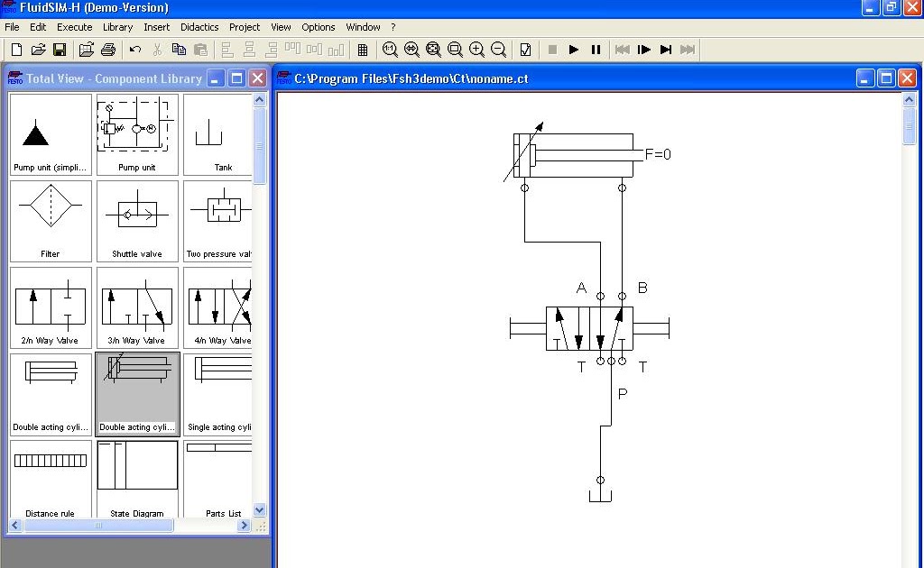Advance simulation single step icon
This screenshot has width=924, height=568.
click(644, 50)
